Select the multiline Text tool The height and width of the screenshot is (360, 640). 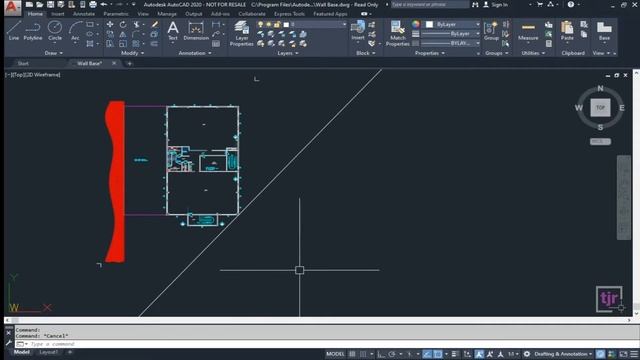click(173, 31)
